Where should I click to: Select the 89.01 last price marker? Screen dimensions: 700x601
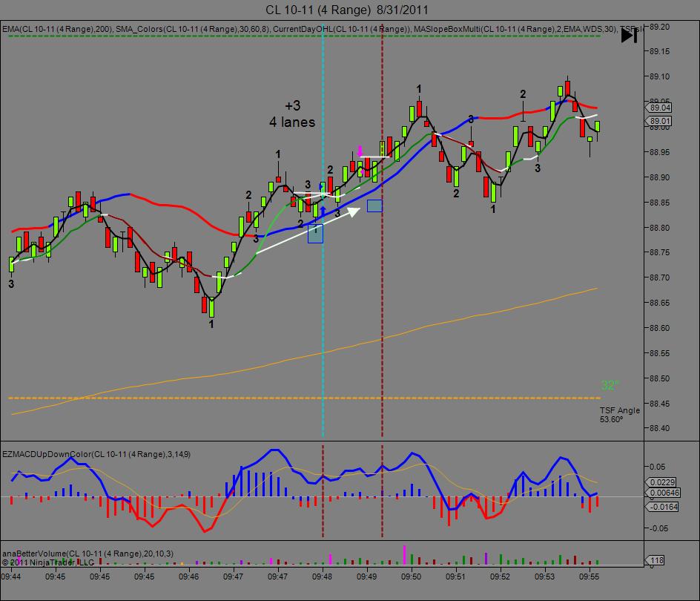[659, 121]
